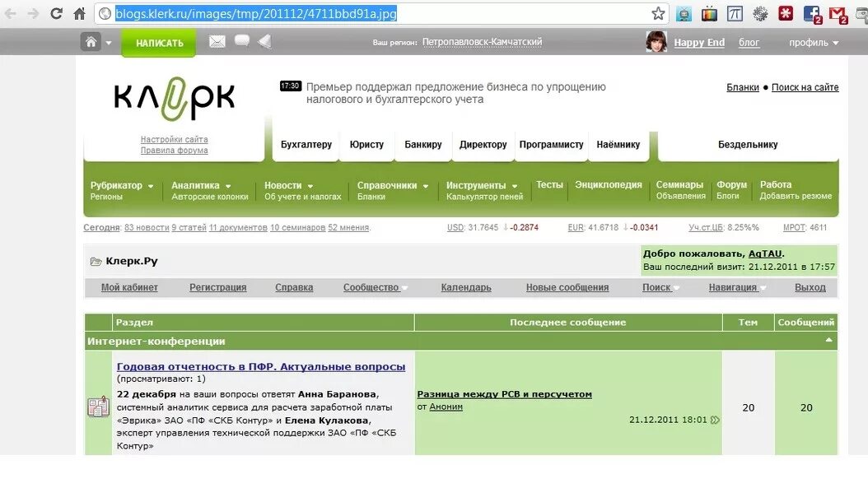The image size is (868, 502).
Task: Open the Gmail checker extension icon
Action: pyautogui.click(x=838, y=14)
